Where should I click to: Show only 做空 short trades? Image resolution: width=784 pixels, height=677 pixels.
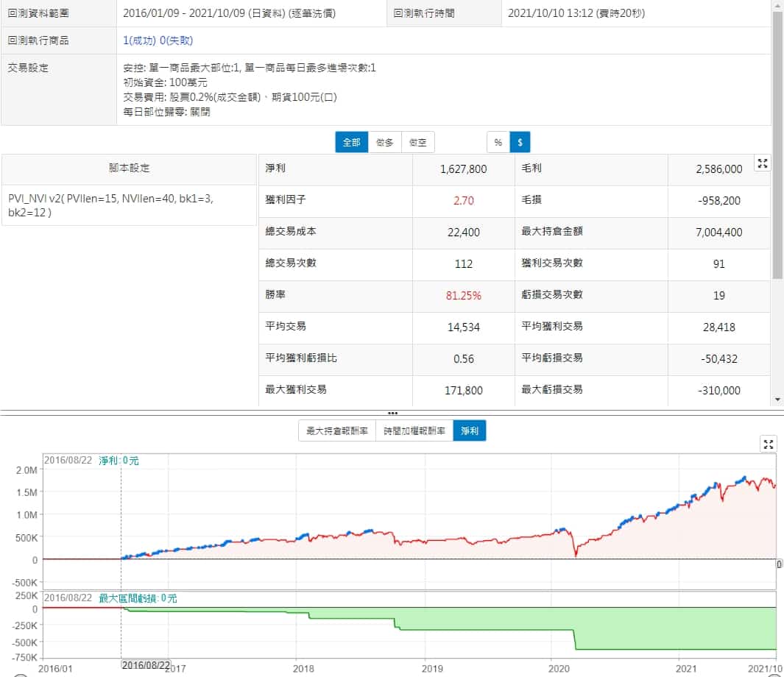coord(418,142)
